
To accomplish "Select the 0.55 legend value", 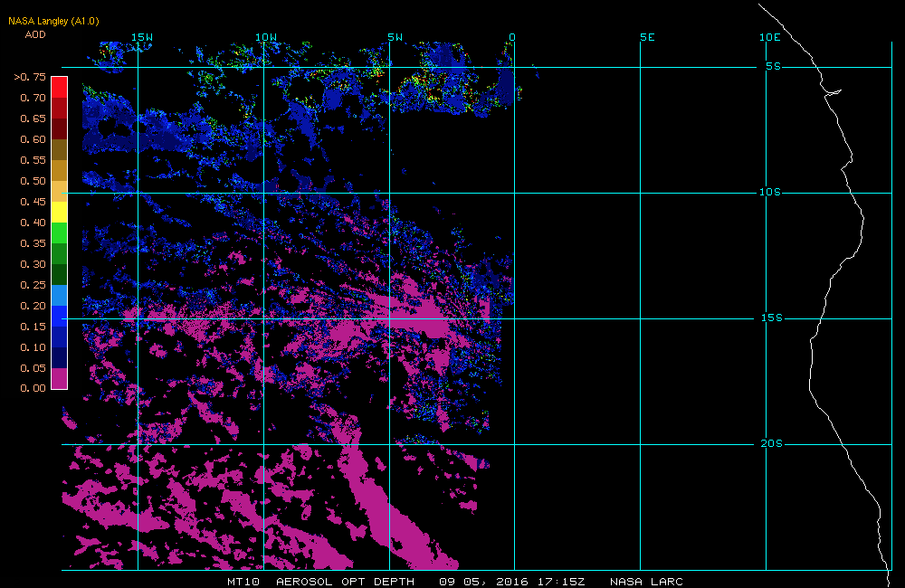I will pyautogui.click(x=33, y=160).
